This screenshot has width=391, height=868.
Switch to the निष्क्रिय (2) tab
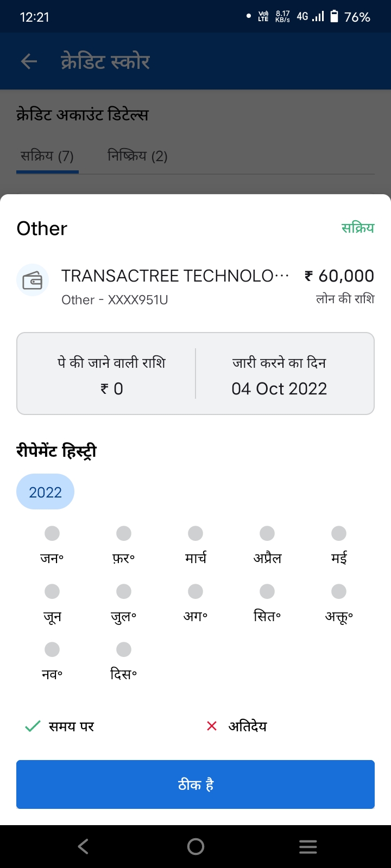pos(137,156)
